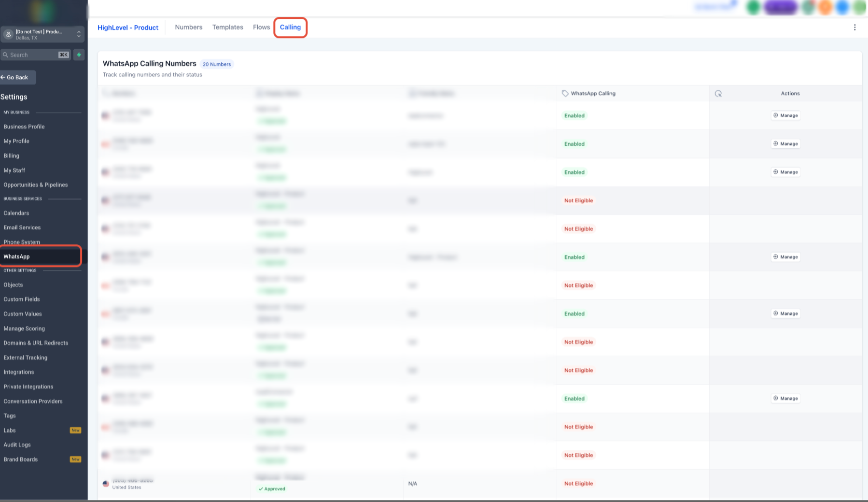Click the refresh icon beside Actions header
This screenshot has width=868, height=502.
718,94
